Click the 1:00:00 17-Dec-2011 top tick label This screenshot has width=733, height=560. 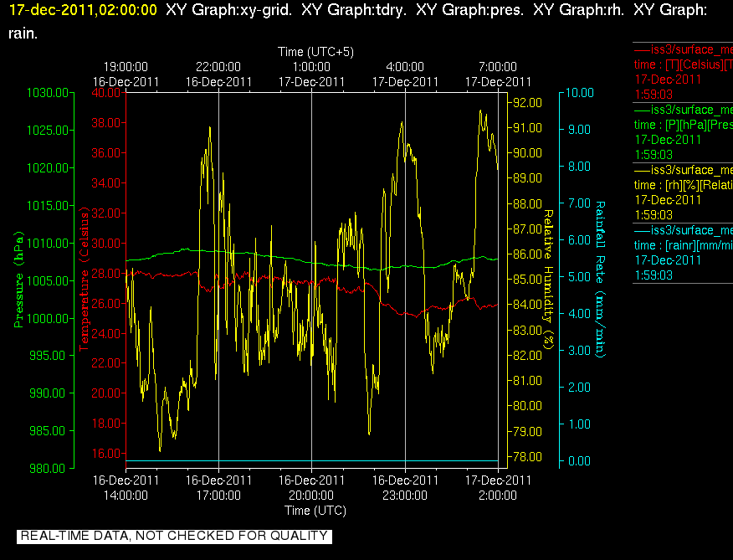tap(311, 74)
